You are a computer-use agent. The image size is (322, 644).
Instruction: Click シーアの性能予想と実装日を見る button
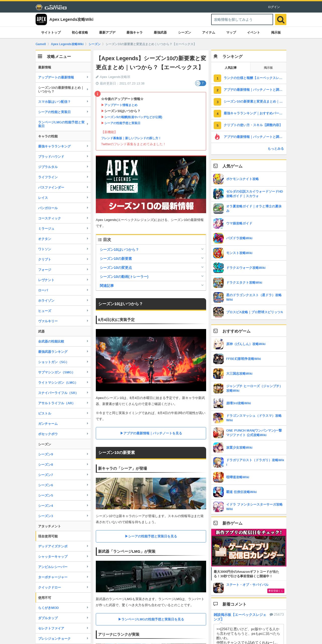pyautogui.click(x=151, y=536)
